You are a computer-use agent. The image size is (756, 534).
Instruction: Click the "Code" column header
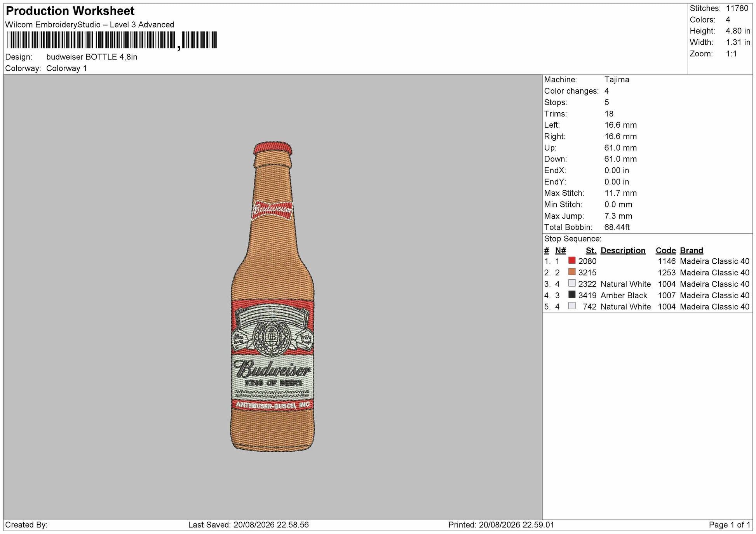tap(665, 250)
